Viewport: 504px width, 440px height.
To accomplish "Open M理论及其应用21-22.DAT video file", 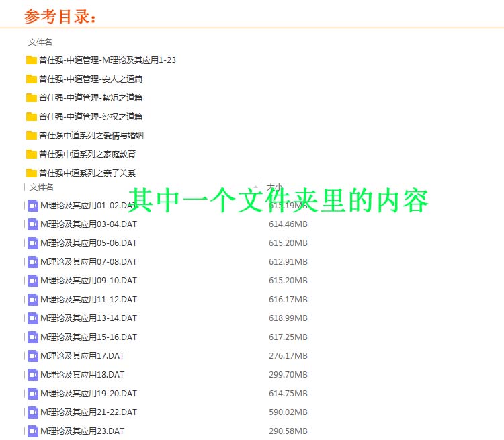I will pos(89,412).
